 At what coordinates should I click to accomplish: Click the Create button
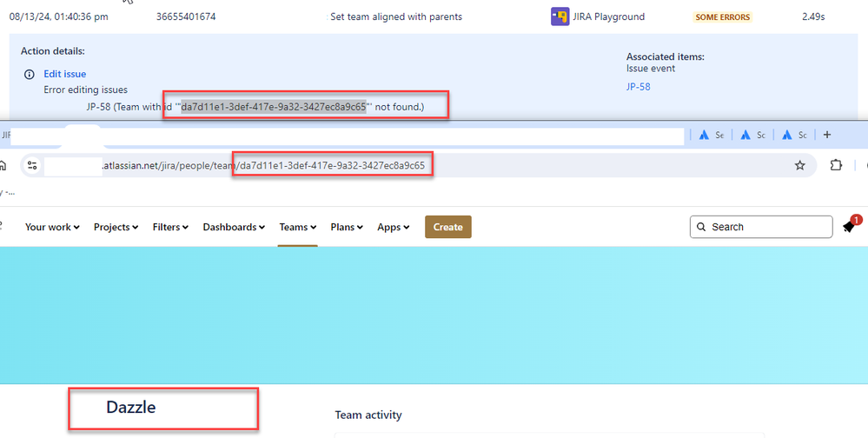pos(447,227)
